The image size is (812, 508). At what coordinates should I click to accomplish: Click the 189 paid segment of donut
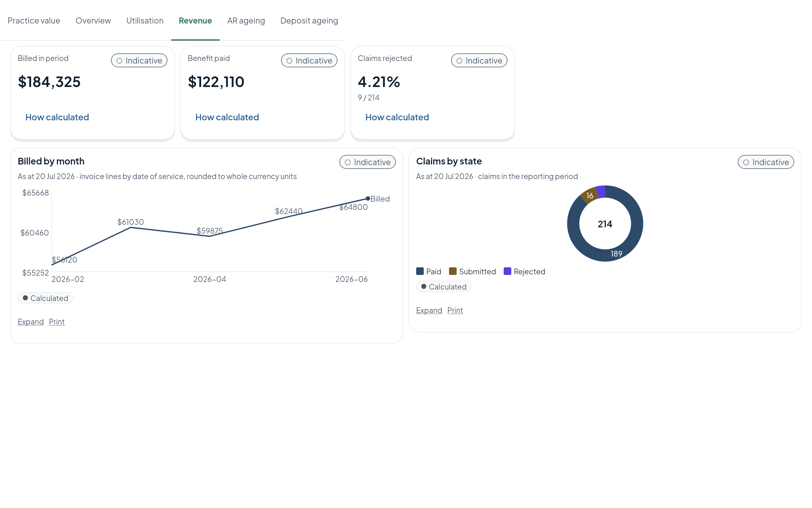616,254
